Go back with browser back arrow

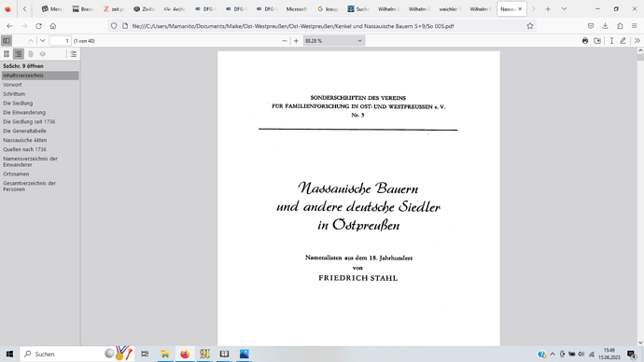[x=9, y=26]
